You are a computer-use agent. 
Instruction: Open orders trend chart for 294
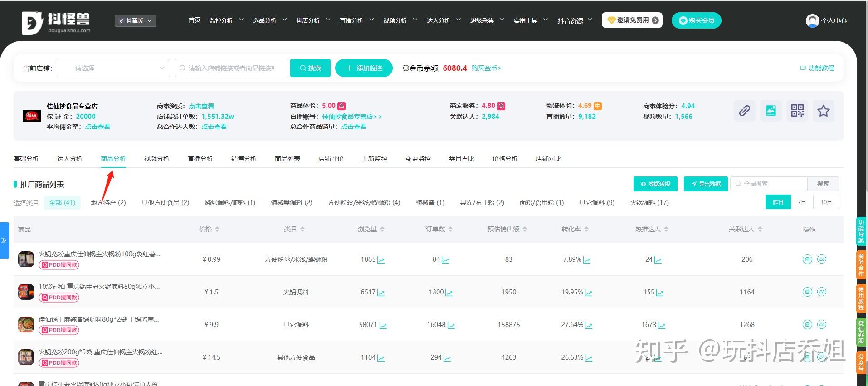447,358
